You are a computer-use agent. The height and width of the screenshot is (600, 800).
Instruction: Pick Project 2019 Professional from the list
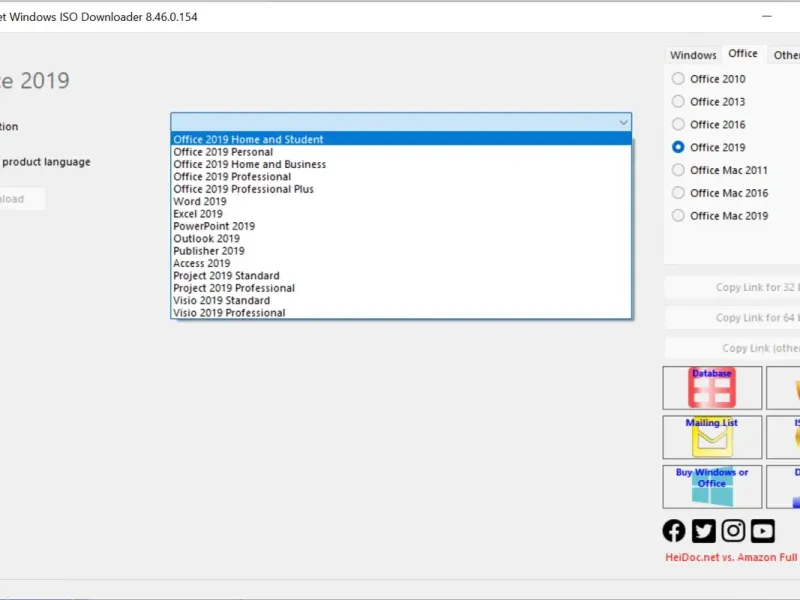(x=401, y=288)
